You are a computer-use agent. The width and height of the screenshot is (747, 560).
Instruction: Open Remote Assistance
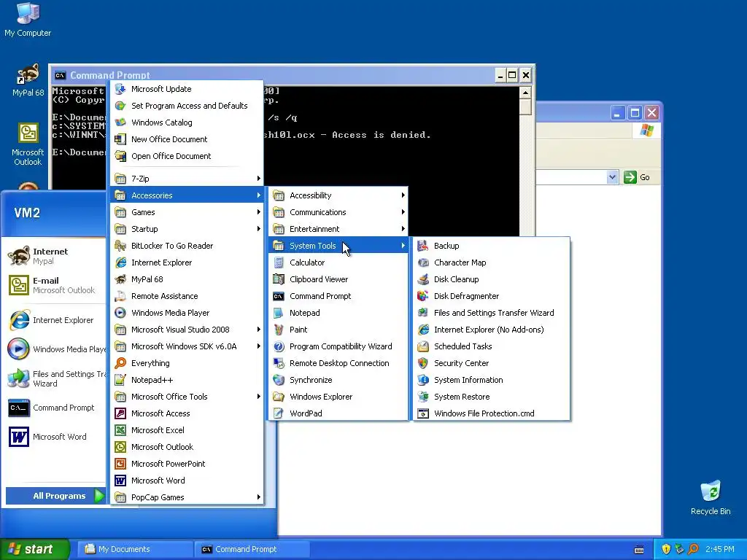[187, 296]
